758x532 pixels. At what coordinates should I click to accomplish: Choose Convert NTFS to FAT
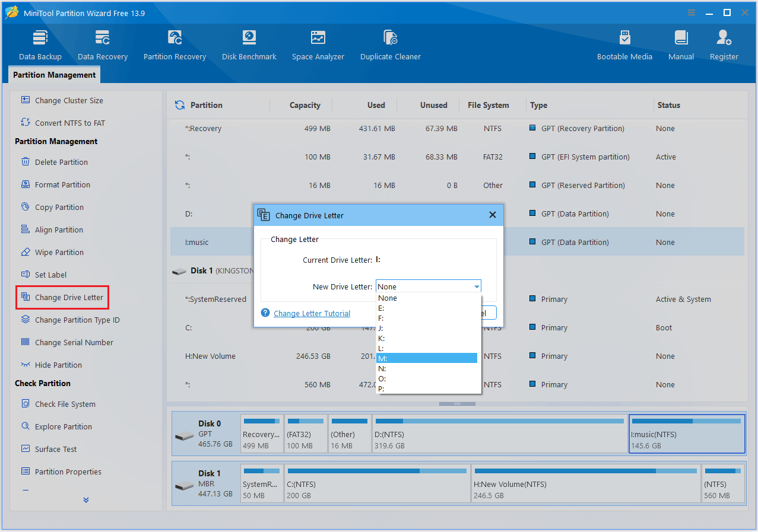[63, 123]
